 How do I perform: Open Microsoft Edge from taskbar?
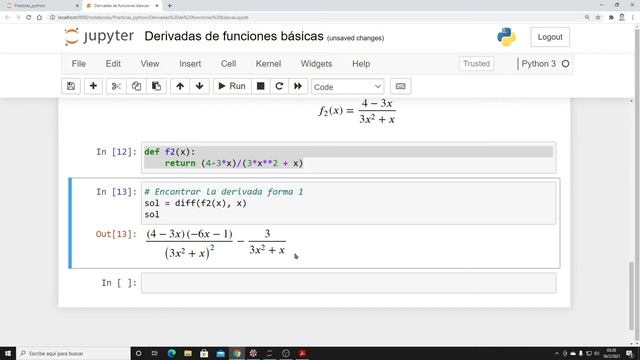pyautogui.click(x=171, y=353)
